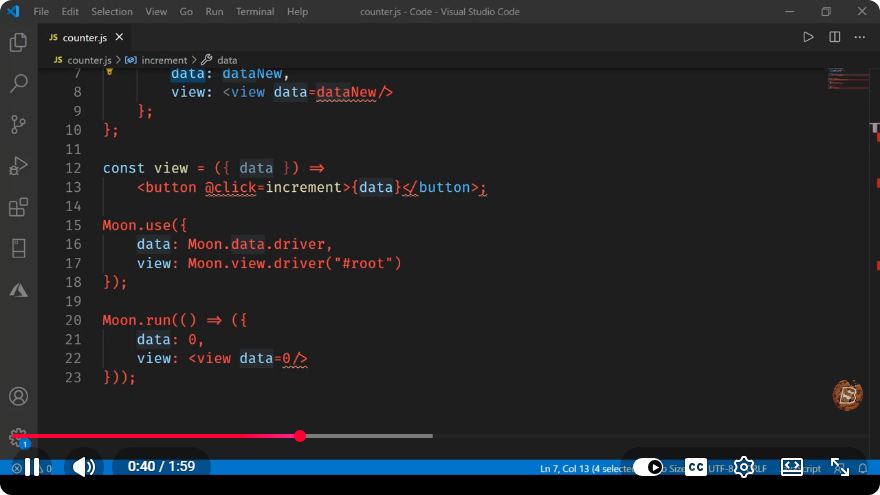Run the code with the play icon
880x495 pixels.
[808, 37]
